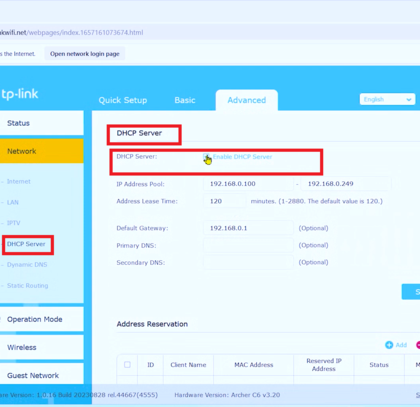Switch to the Basic tab

pyautogui.click(x=185, y=100)
